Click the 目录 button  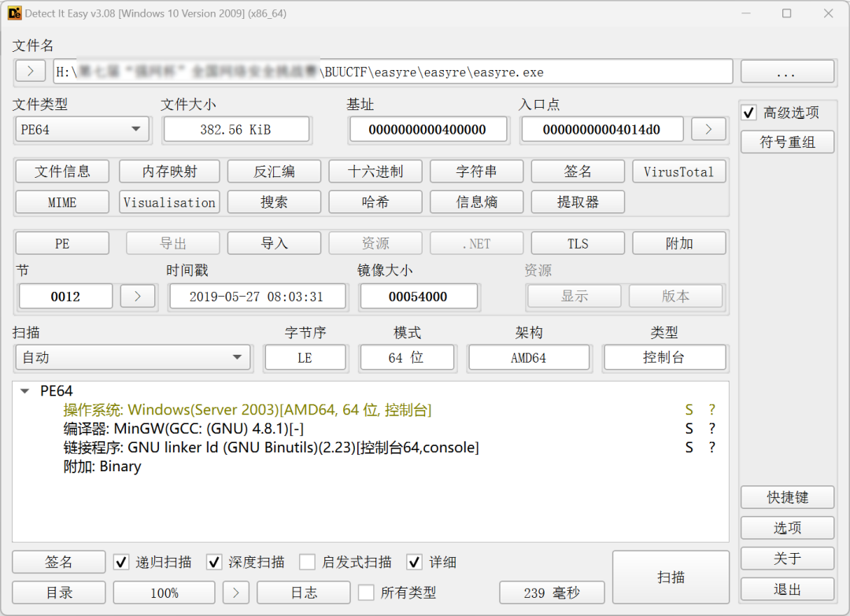(58, 592)
